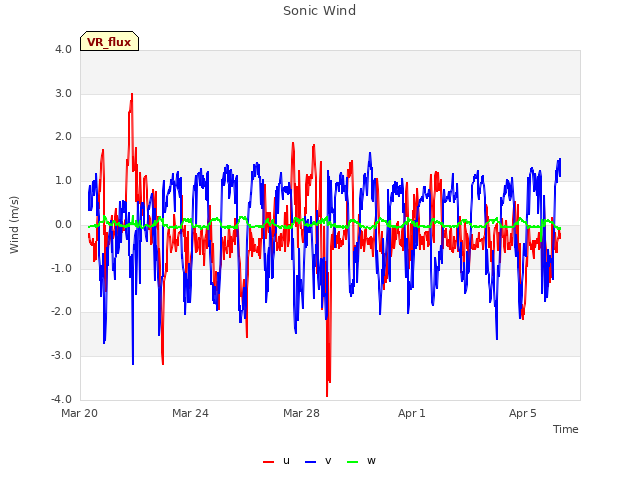
Task: Click the '1.0' y-axis tick label
Action: pyautogui.click(x=63, y=180)
